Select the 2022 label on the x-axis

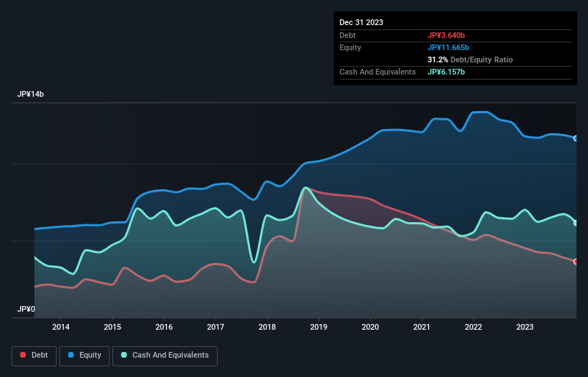coord(473,327)
